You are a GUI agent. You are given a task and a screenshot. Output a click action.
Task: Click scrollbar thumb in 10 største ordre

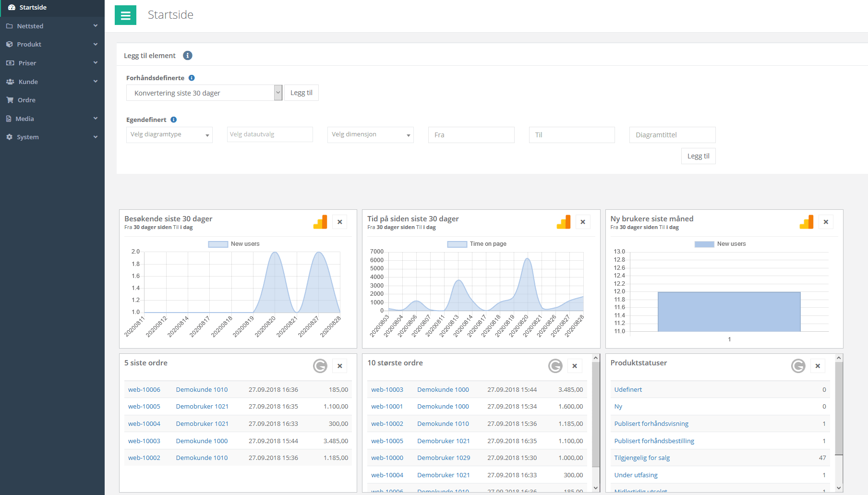(x=596, y=414)
